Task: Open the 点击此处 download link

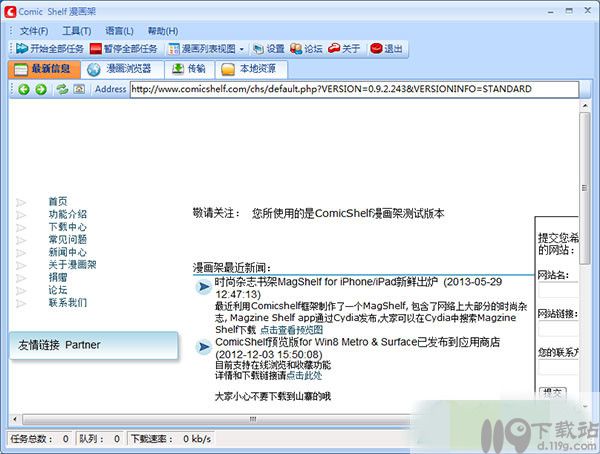Action: (x=304, y=375)
